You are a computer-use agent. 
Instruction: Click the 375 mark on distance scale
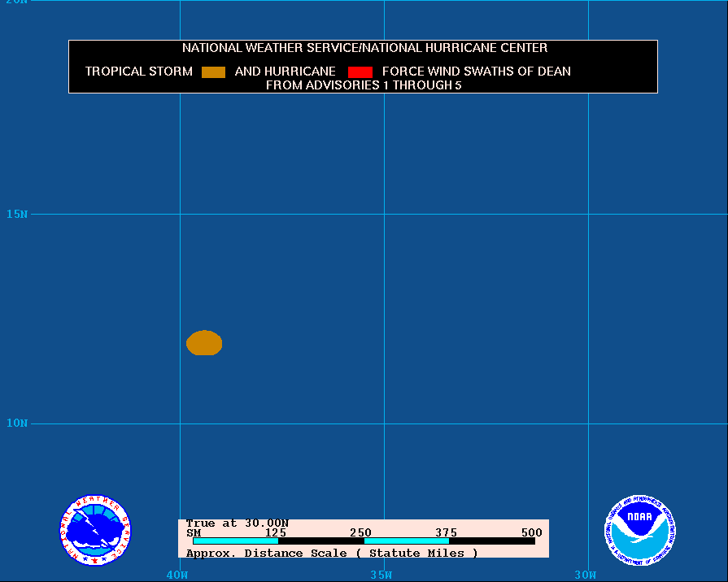click(447, 532)
